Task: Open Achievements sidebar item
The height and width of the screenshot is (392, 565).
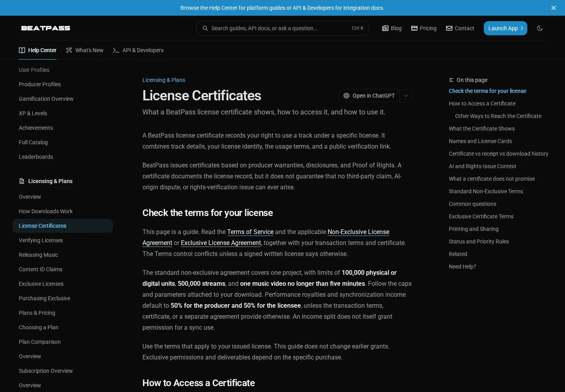Action: [36, 128]
